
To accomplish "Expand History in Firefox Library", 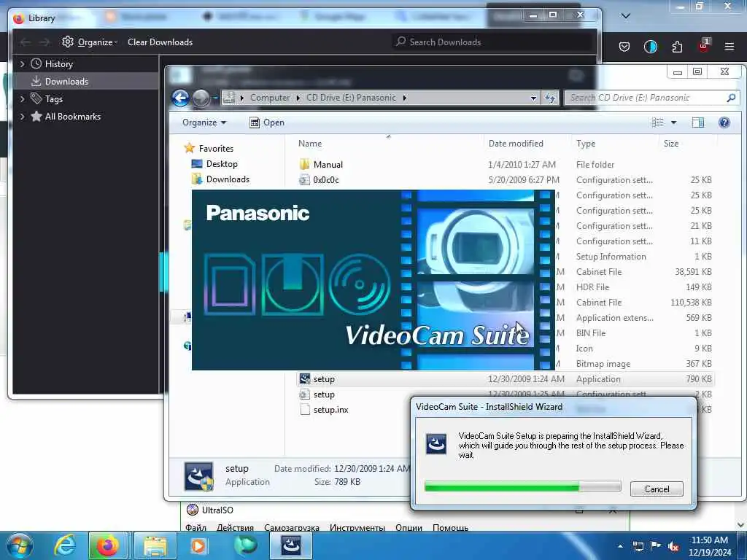I will 22,64.
